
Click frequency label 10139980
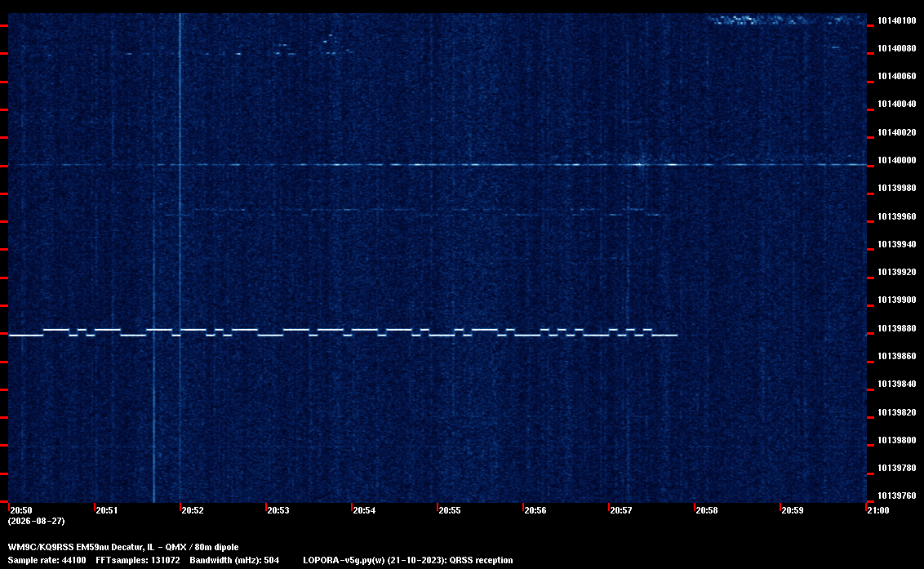(x=897, y=188)
